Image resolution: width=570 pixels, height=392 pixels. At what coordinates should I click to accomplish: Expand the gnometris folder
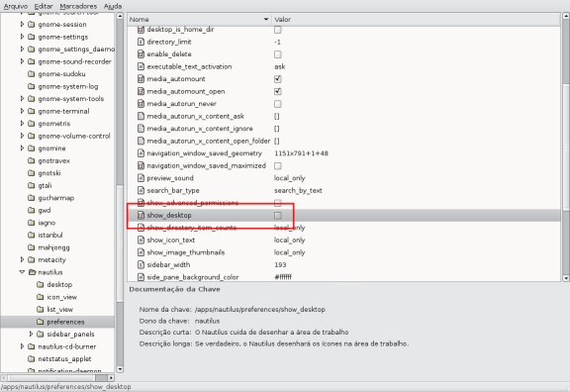pos(22,124)
